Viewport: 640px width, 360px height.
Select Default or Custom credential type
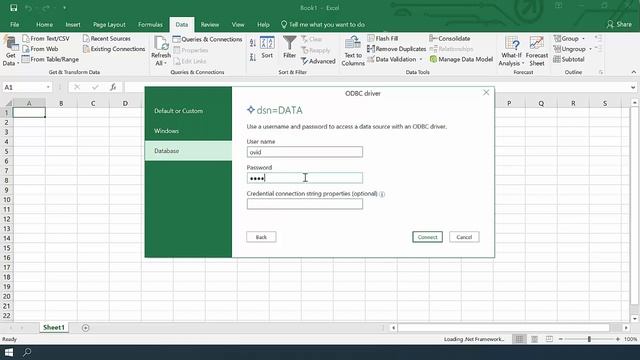[188, 111]
